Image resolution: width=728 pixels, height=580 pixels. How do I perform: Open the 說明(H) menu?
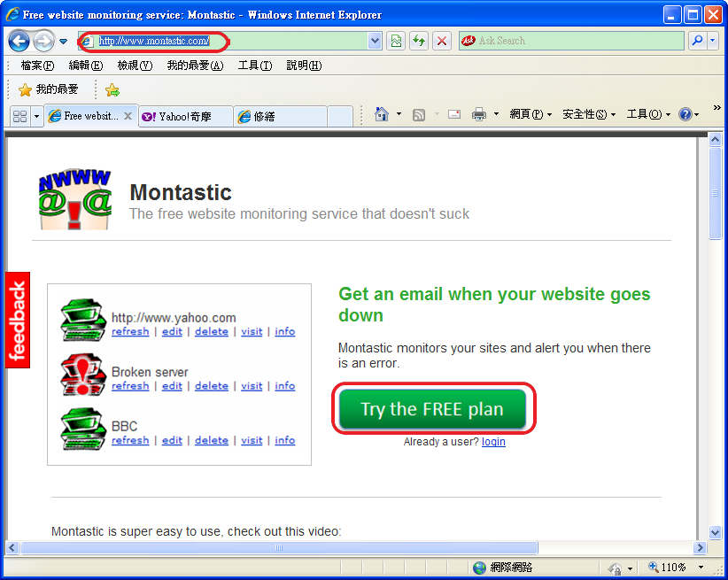(304, 66)
